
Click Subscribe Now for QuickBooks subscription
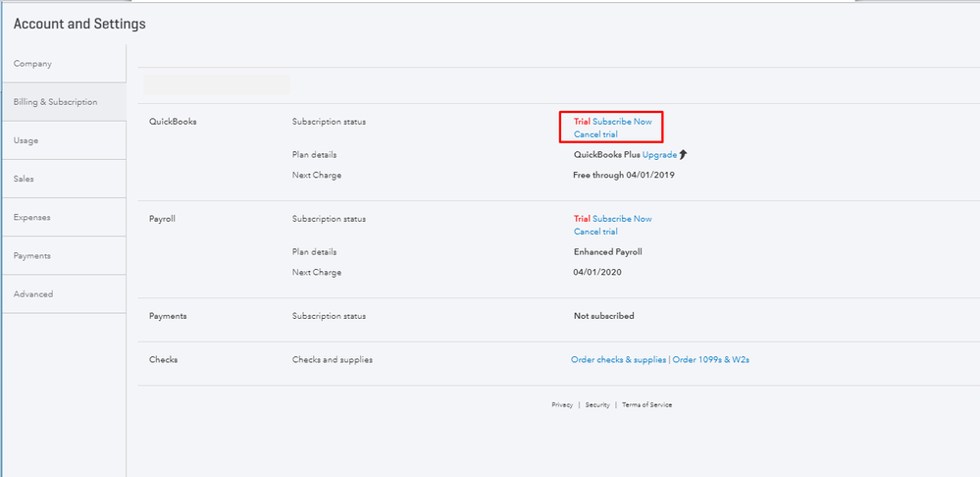point(622,122)
